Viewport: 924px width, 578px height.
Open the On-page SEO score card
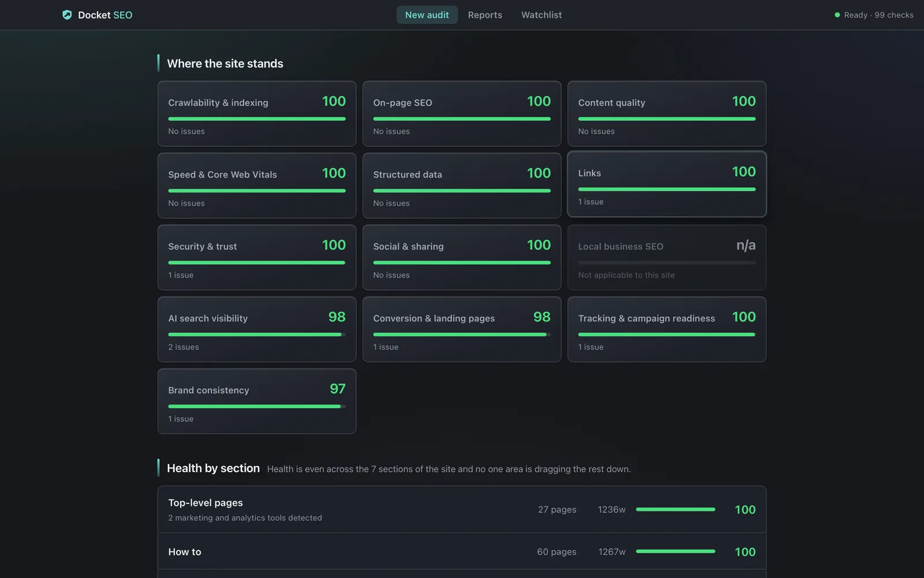click(x=462, y=114)
